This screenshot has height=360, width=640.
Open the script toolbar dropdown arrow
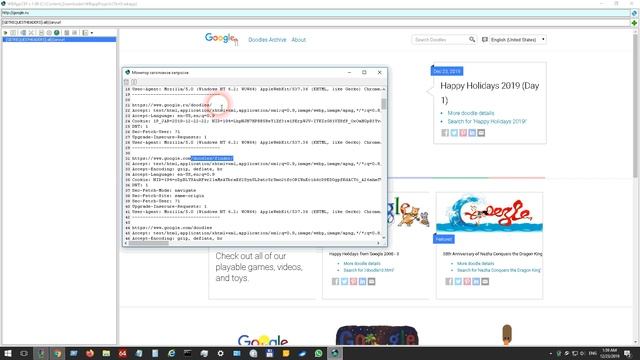pos(92,33)
